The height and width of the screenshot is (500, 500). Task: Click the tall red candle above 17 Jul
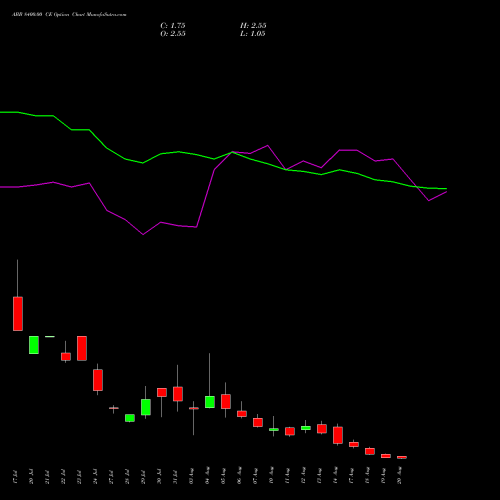coord(18,314)
